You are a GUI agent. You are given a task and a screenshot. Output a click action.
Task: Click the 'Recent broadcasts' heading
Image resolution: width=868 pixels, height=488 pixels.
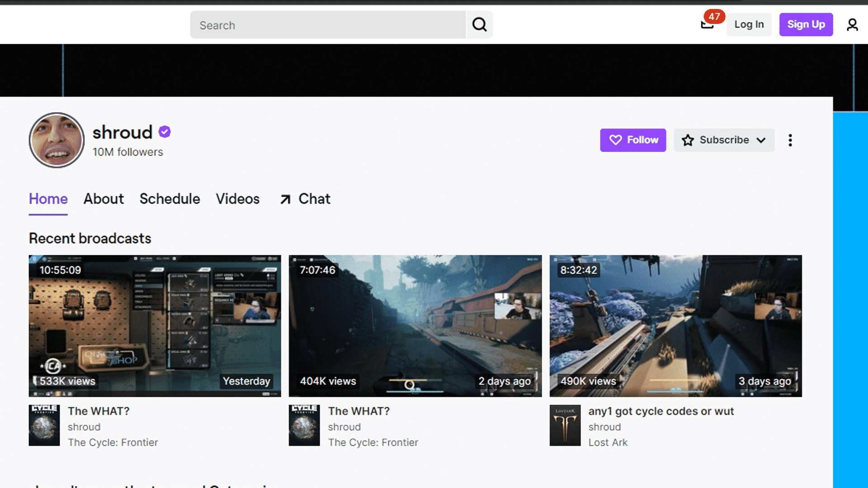pyautogui.click(x=90, y=238)
